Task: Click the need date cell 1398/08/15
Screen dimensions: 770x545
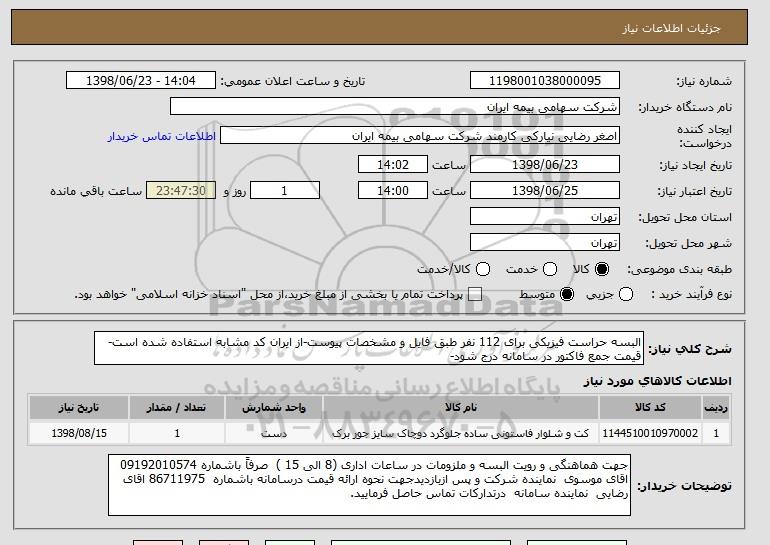Action: (x=79, y=434)
